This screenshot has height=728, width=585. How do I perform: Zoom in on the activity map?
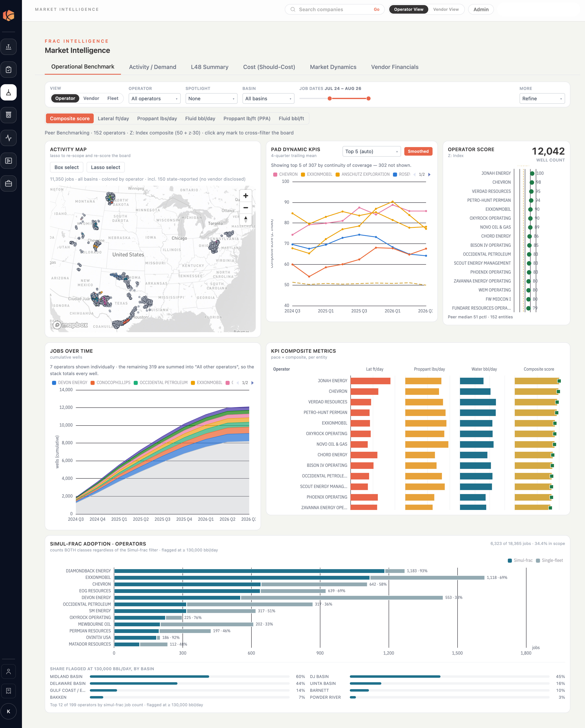click(246, 196)
